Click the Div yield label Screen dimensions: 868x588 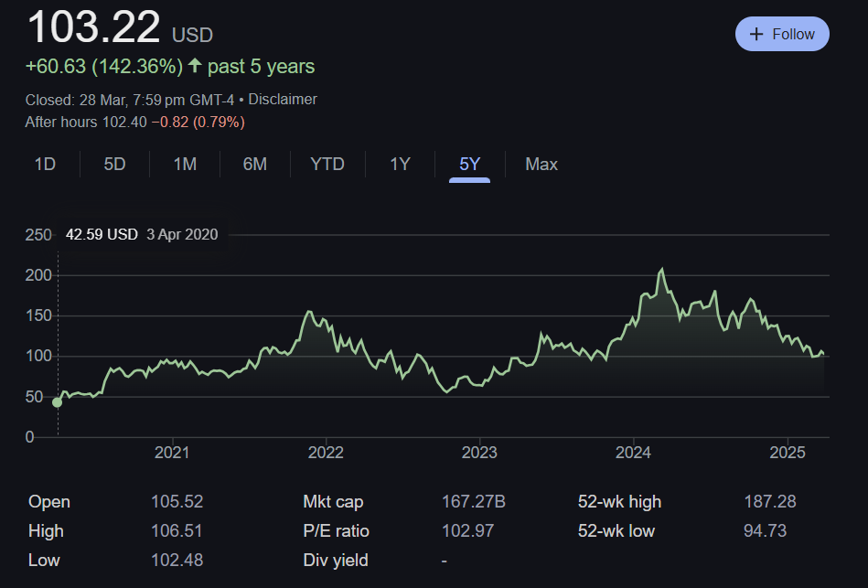pos(336,560)
